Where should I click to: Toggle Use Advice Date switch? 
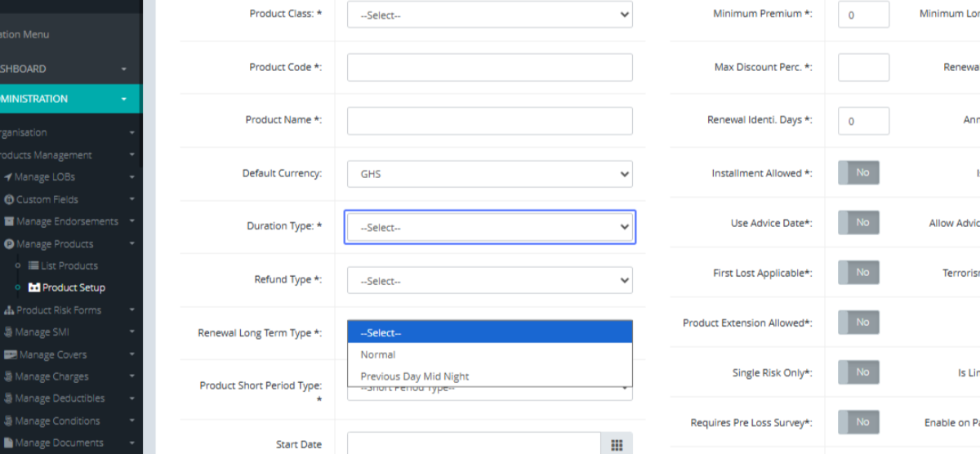[858, 223]
